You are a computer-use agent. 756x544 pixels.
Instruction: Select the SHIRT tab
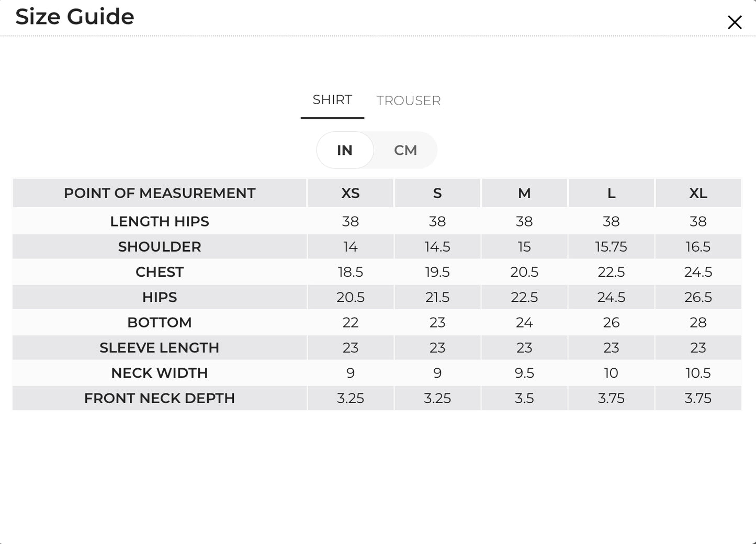click(332, 99)
